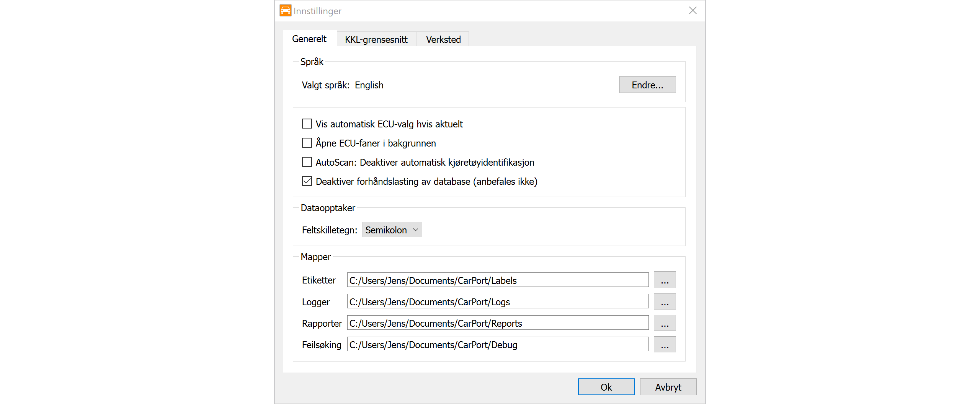The image size is (980, 404).
Task: Check AutoScan deaktiver automatisk kjøretøyidentifikasjon
Action: tap(307, 162)
